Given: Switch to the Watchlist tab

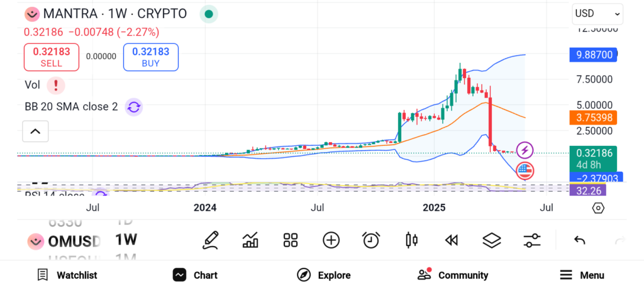Looking at the screenshot, I should [67, 275].
